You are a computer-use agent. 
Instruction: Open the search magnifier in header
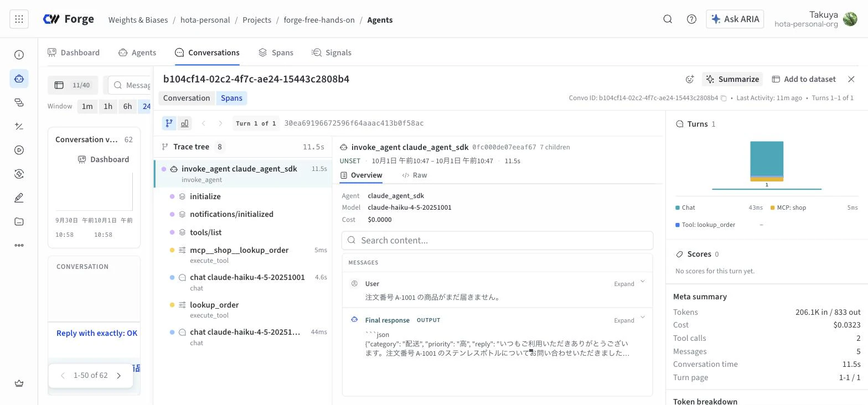point(668,19)
